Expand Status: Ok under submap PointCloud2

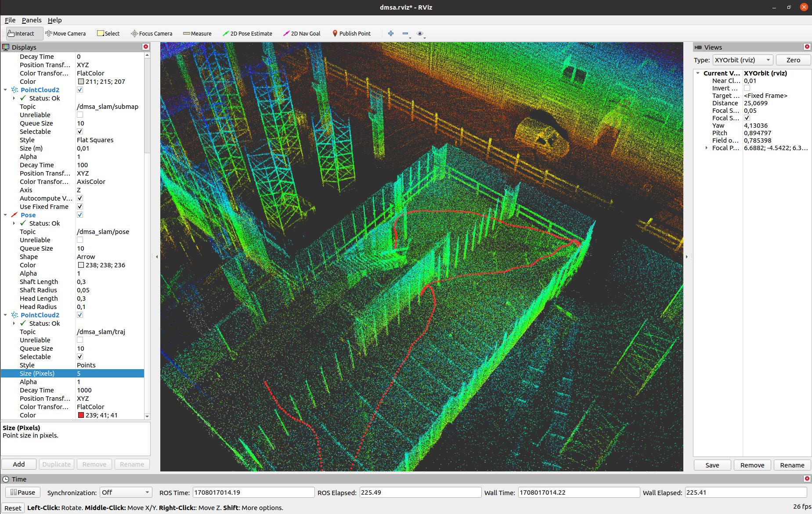(14, 98)
